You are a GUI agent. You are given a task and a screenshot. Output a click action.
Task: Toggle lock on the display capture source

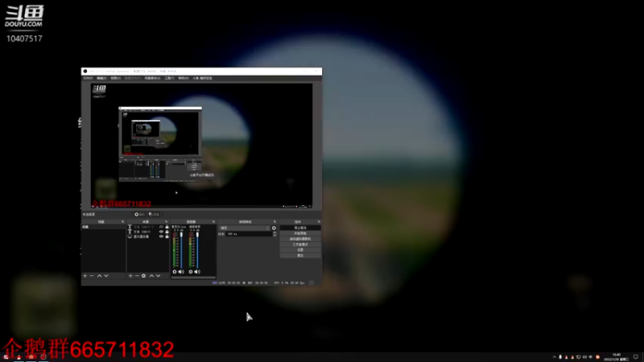[167, 237]
